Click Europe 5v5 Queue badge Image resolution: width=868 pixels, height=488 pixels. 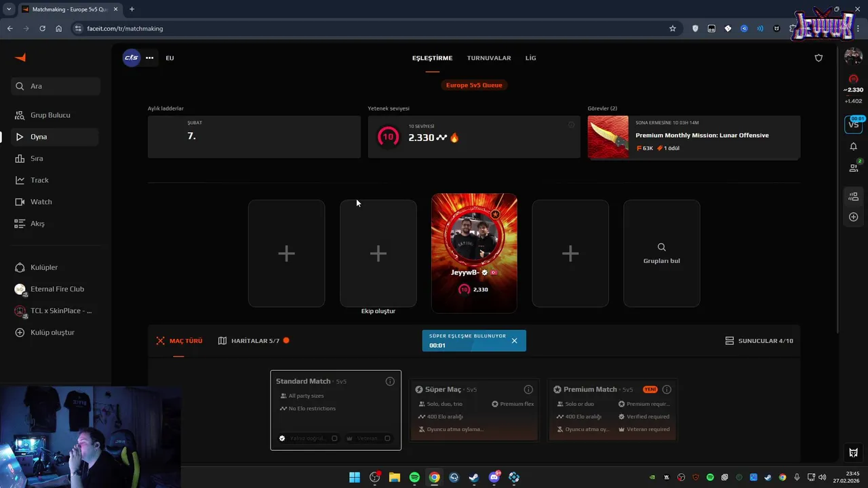(x=474, y=85)
